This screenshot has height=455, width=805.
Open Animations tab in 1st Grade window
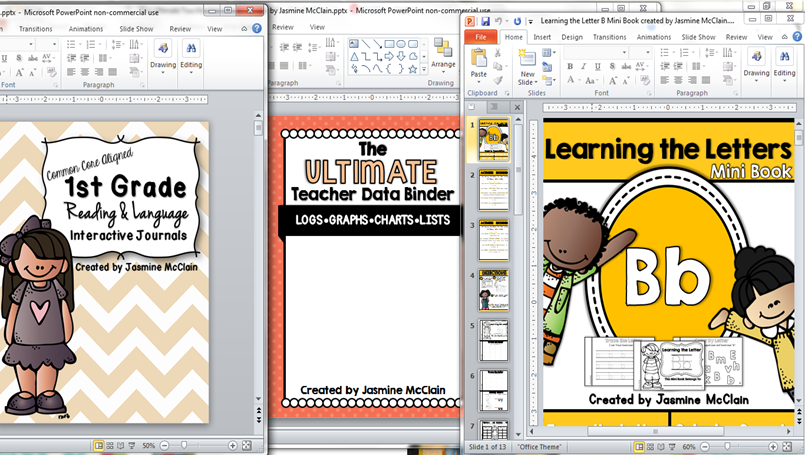tap(86, 29)
